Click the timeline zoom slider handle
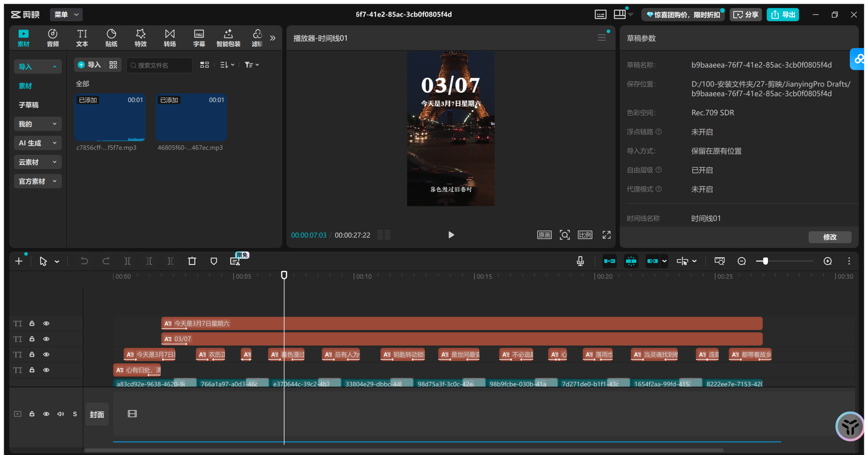 tap(765, 261)
